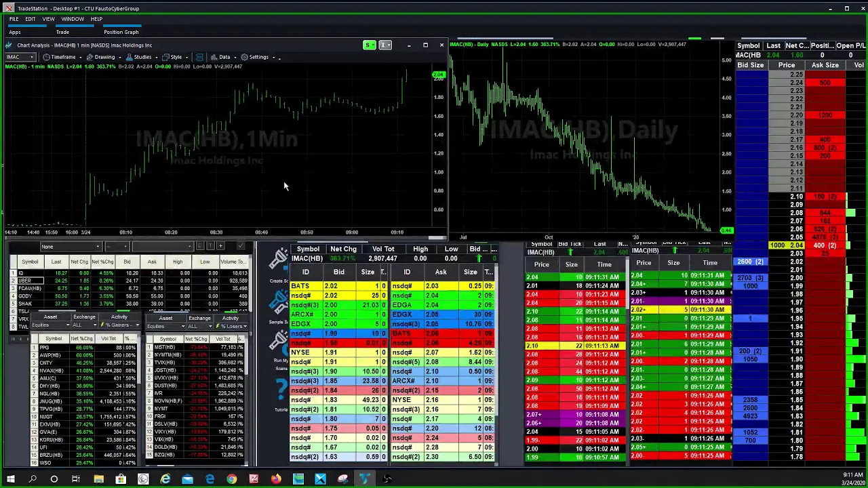Open Cortana circle icon in taskbar
Image resolution: width=868 pixels, height=488 pixels.
(x=54, y=479)
